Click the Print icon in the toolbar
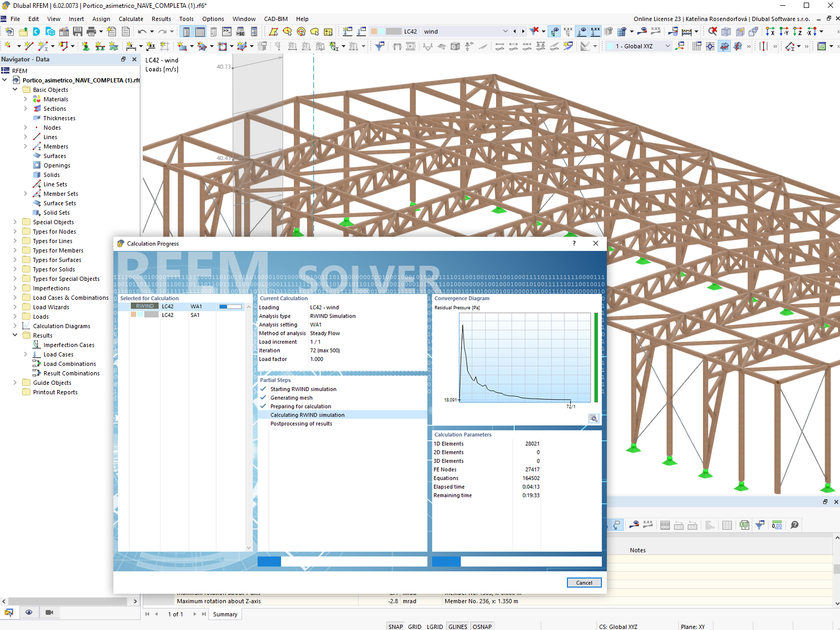Viewport: 840px width, 630px height. tap(91, 31)
